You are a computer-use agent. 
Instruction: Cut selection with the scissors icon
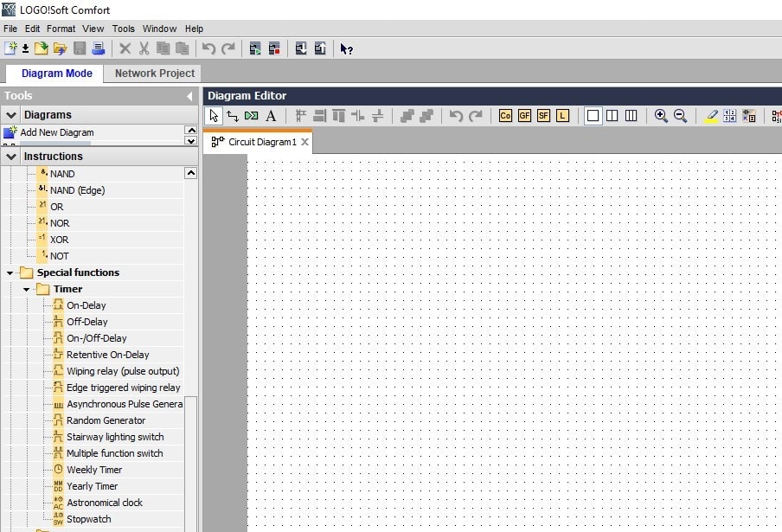144,48
